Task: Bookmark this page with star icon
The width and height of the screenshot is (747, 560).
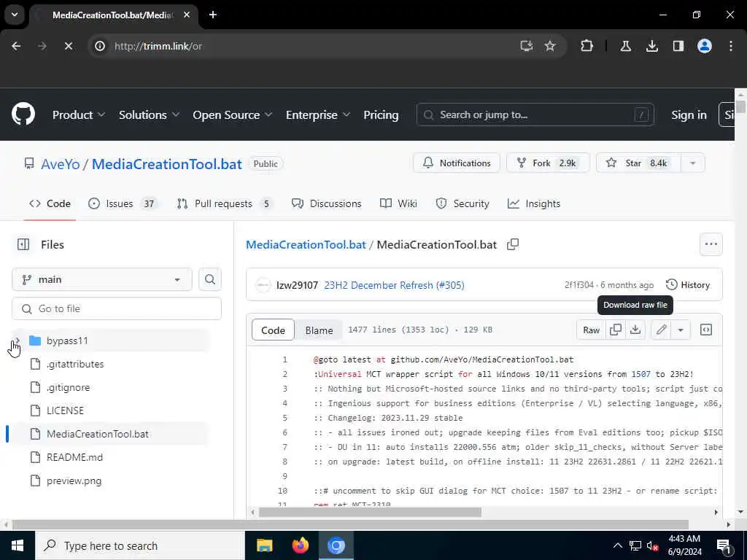Action: coord(550,46)
